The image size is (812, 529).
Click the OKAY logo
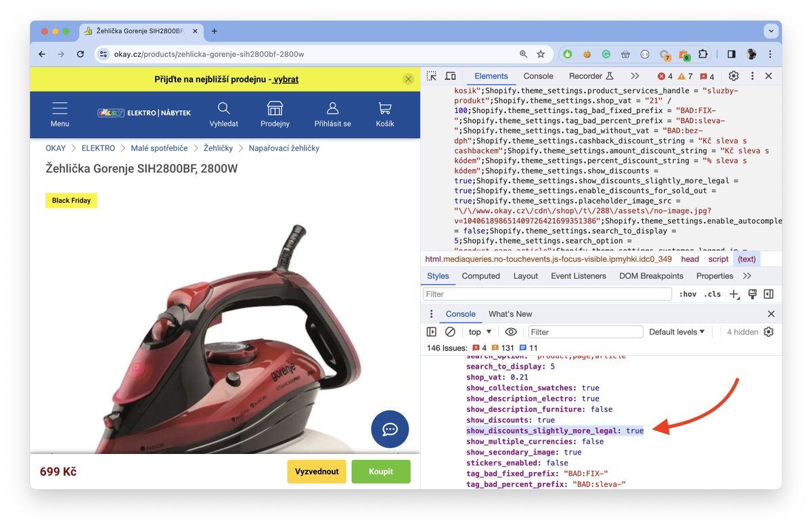point(144,112)
